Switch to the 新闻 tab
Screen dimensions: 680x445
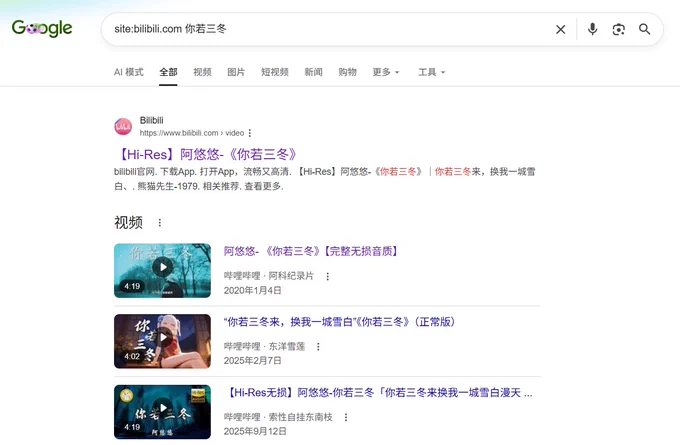pos(313,72)
